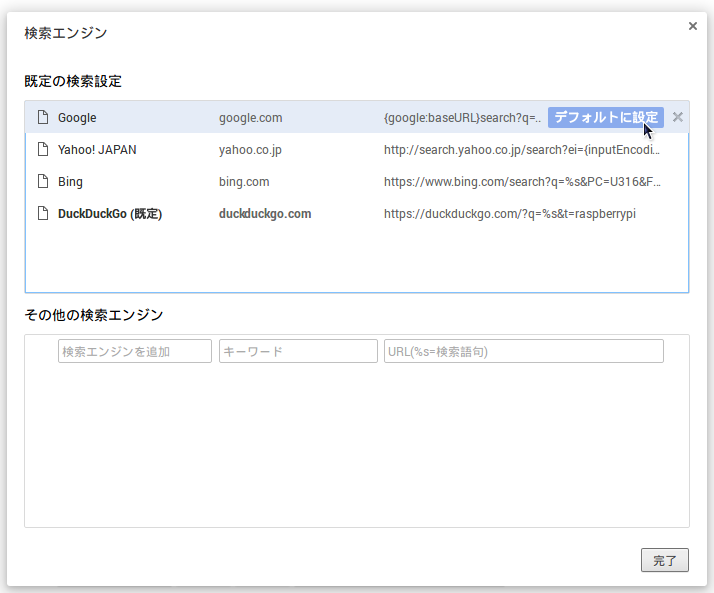Screen dimensions: 714x593
Task: Select the Bing engine name
Action: 70,182
